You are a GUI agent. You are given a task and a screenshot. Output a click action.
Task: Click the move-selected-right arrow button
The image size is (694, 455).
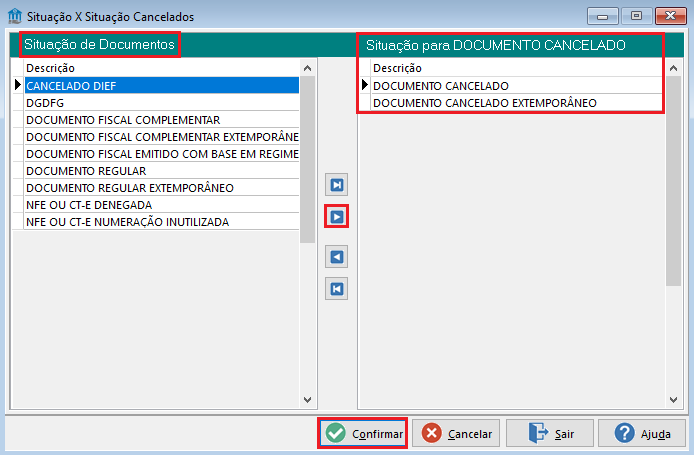[x=336, y=216]
